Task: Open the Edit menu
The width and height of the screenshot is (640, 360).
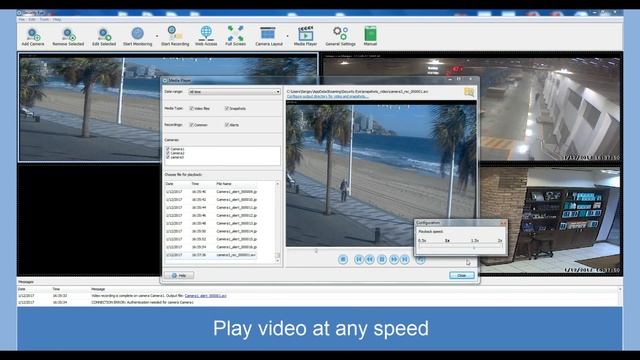Action: pyautogui.click(x=32, y=19)
